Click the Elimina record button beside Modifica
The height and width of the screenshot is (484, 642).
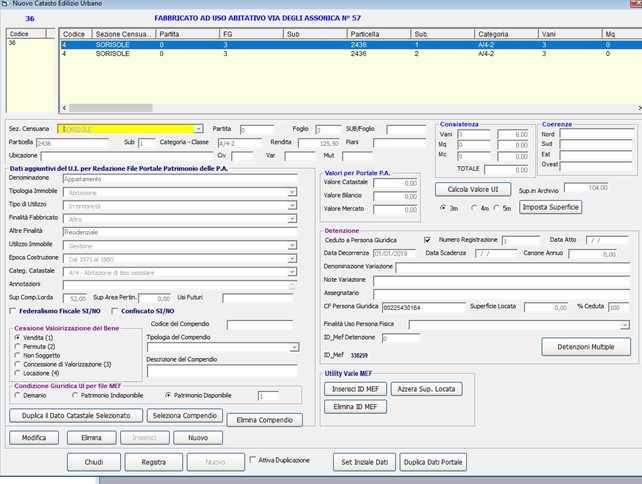point(91,438)
